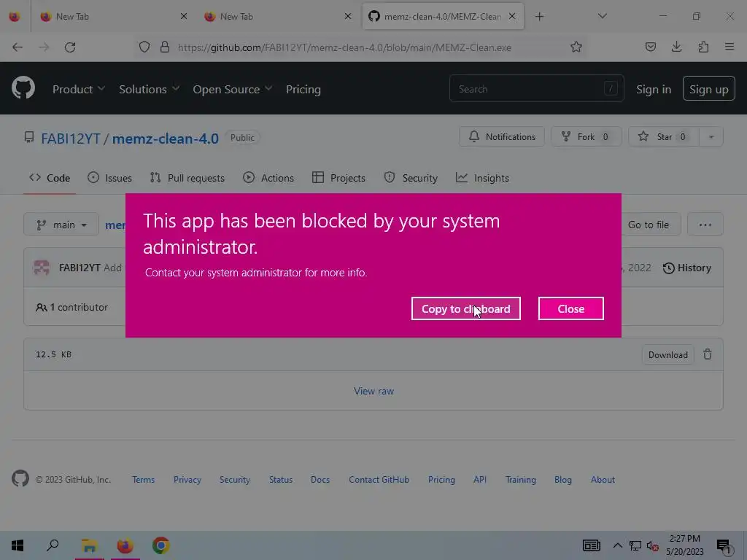This screenshot has width=747, height=560.
Task: Open the Blog footer link
Action: [562, 480]
